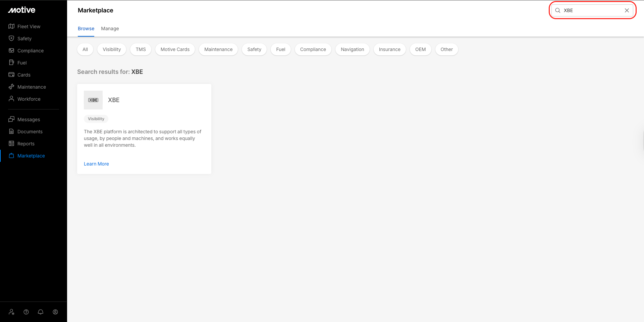Filter by Other category

tap(447, 49)
